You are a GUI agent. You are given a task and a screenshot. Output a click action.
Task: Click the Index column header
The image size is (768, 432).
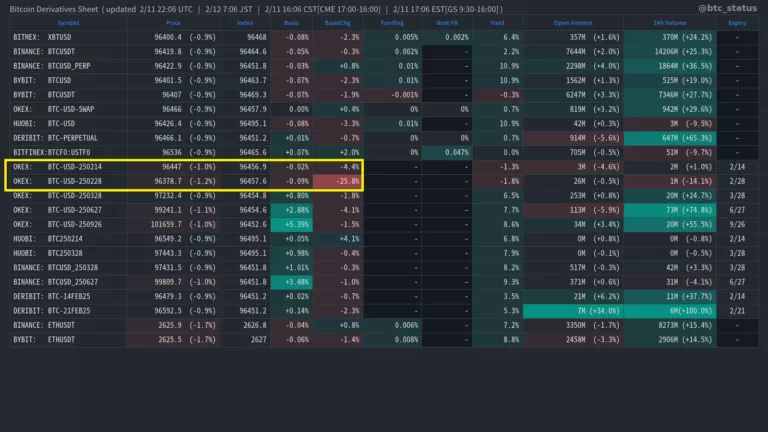tap(245, 23)
